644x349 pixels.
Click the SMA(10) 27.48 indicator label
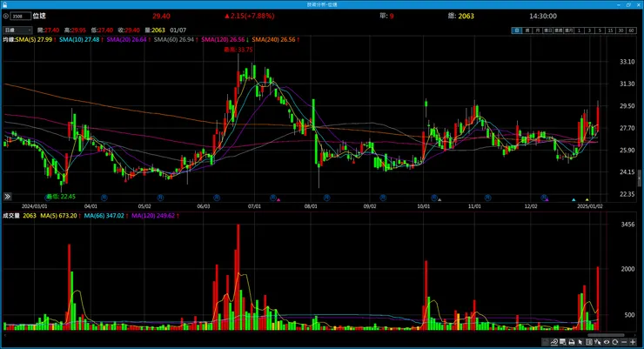[x=80, y=39]
